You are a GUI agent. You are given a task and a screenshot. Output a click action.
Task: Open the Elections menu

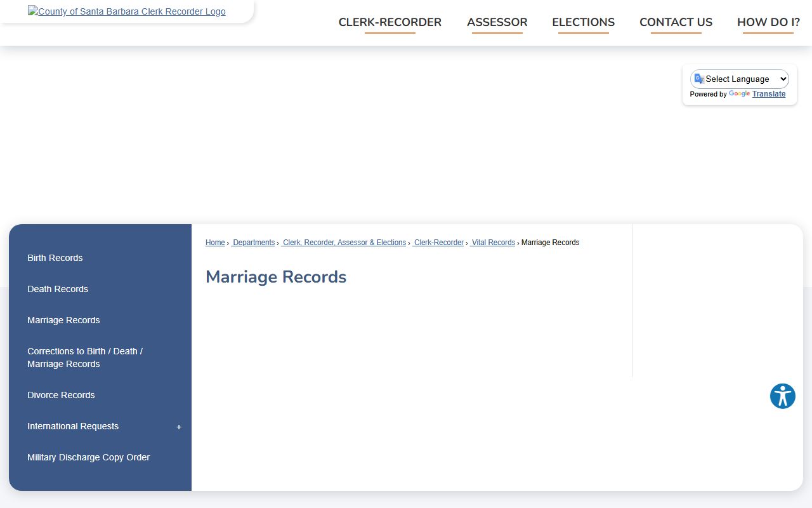pyautogui.click(x=584, y=22)
